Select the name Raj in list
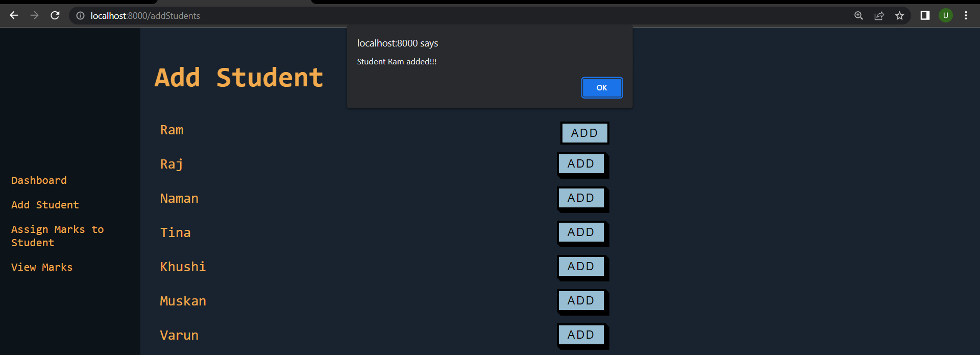The width and height of the screenshot is (980, 355). point(171,164)
